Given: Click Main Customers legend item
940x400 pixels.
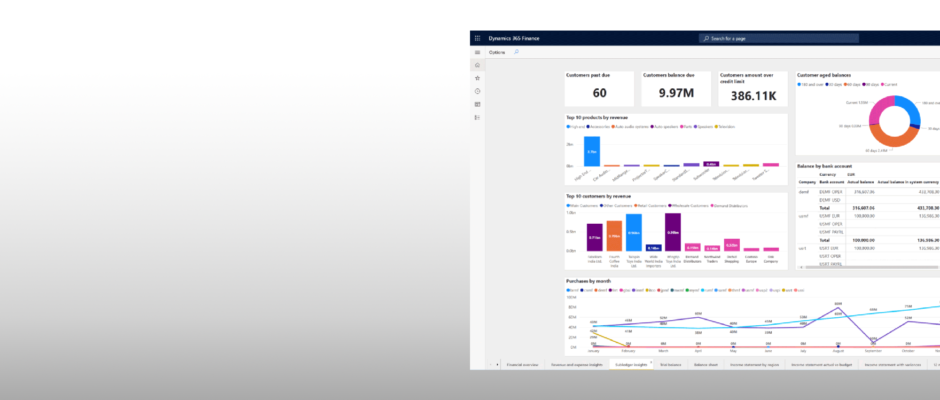Looking at the screenshot, I should pos(582,206).
